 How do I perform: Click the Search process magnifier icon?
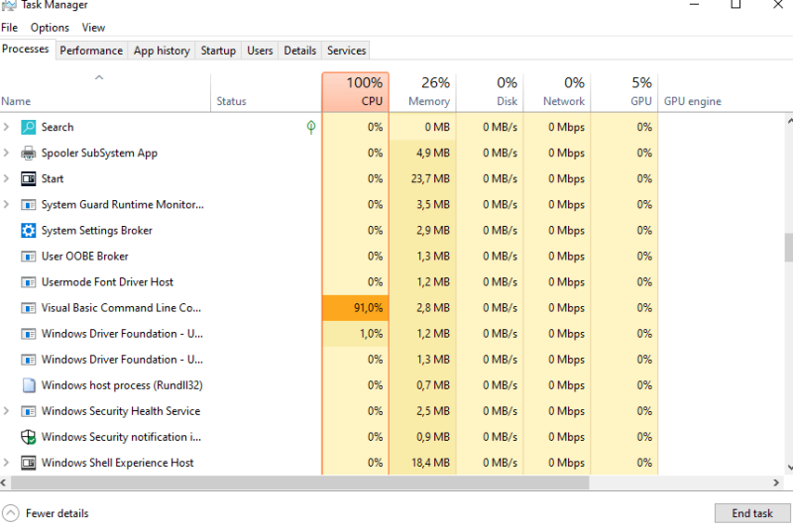point(29,127)
